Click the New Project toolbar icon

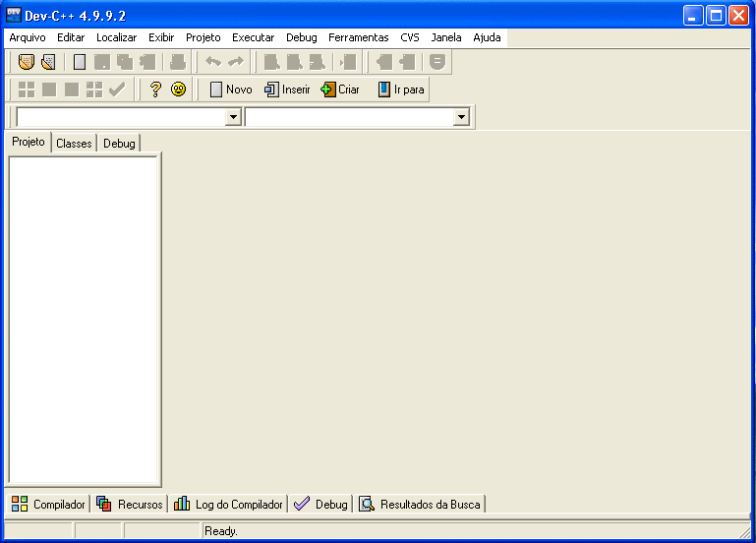click(x=27, y=62)
